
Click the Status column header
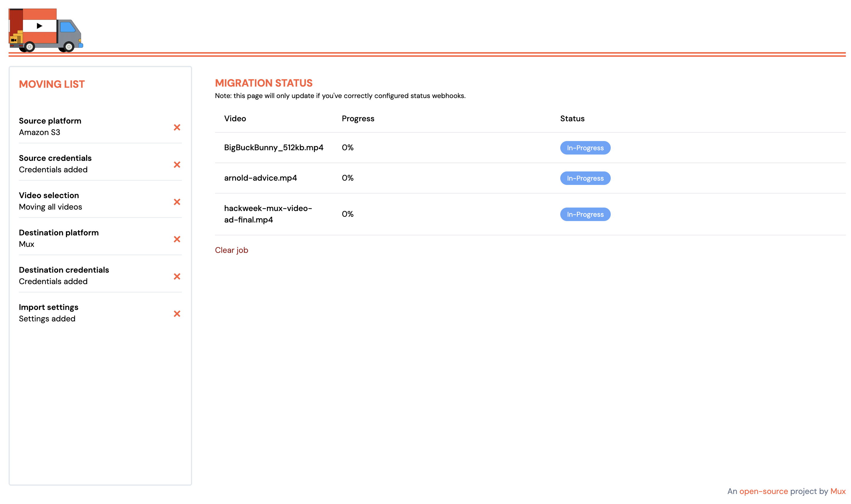[572, 118]
